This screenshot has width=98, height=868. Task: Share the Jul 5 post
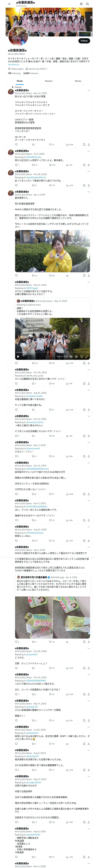click(x=89, y=165)
